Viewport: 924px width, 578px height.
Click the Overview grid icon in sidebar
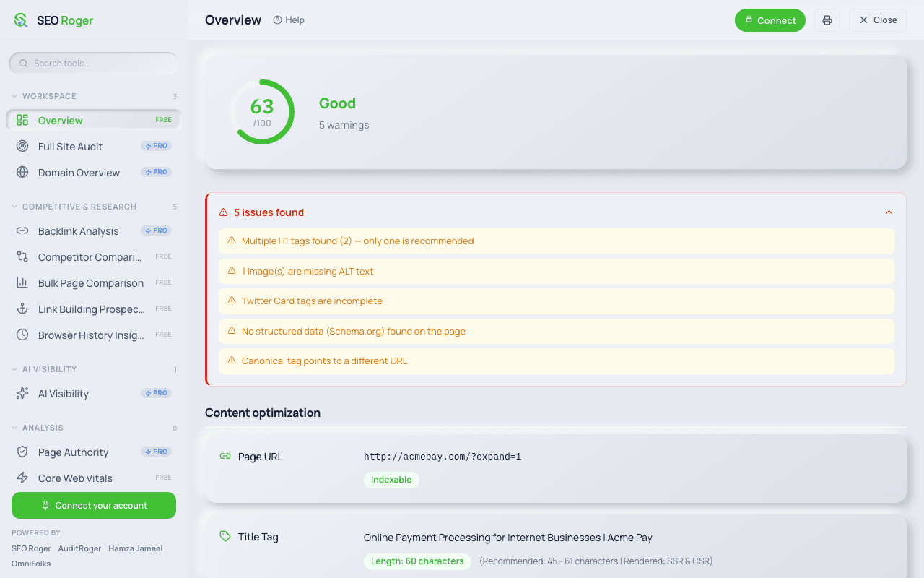(x=22, y=121)
